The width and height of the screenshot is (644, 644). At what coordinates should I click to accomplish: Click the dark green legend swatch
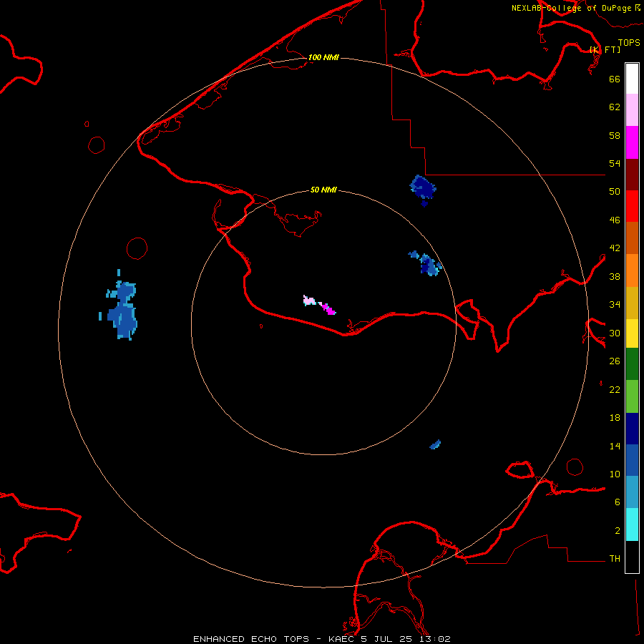pos(632,364)
